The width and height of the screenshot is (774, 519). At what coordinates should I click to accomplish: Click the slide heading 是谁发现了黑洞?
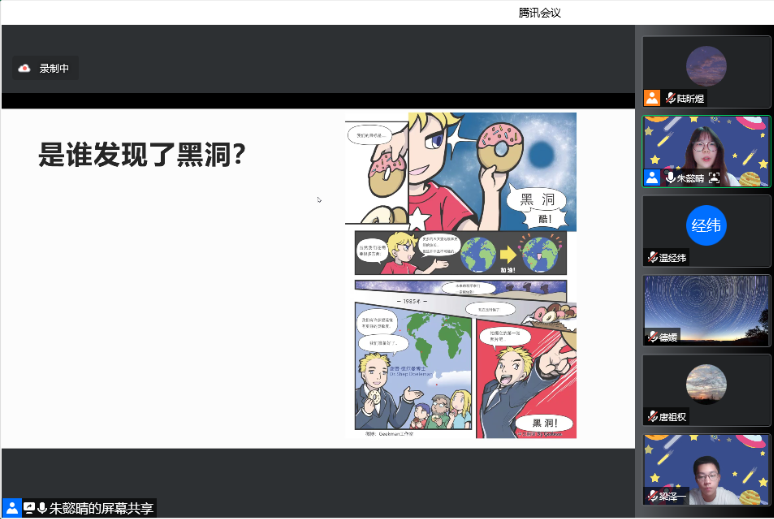tap(142, 155)
